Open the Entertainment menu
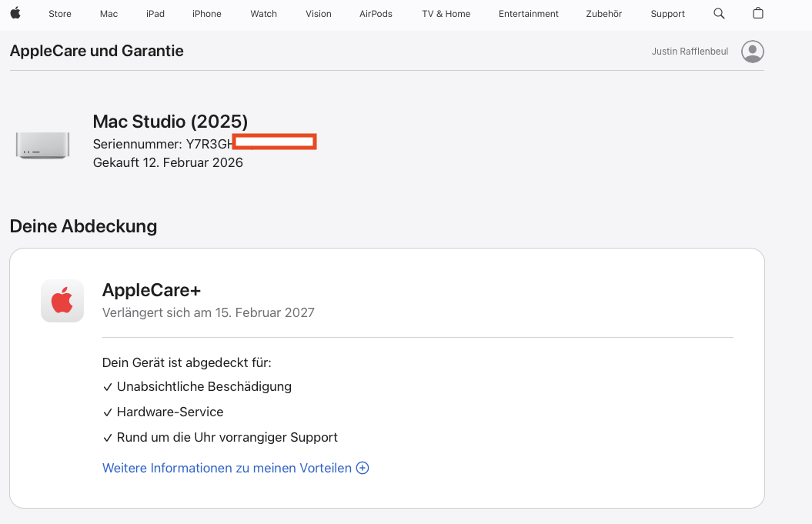 pos(529,14)
